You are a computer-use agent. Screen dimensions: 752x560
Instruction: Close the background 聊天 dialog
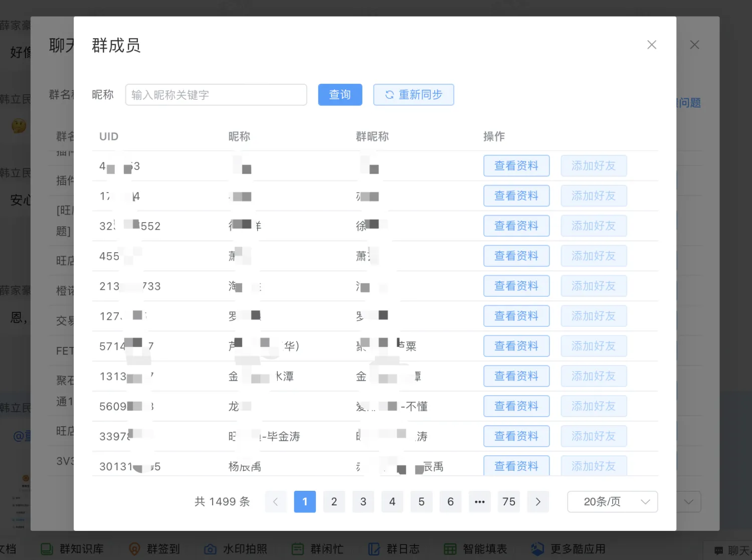[x=694, y=45]
